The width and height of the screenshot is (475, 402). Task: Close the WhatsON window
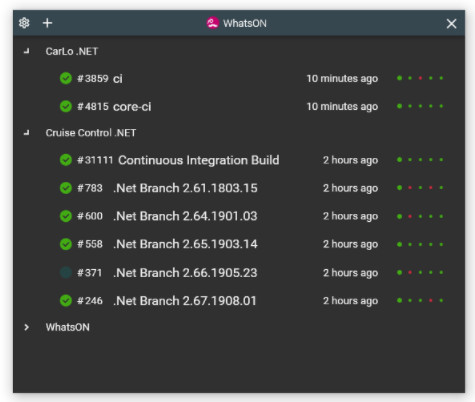click(451, 23)
